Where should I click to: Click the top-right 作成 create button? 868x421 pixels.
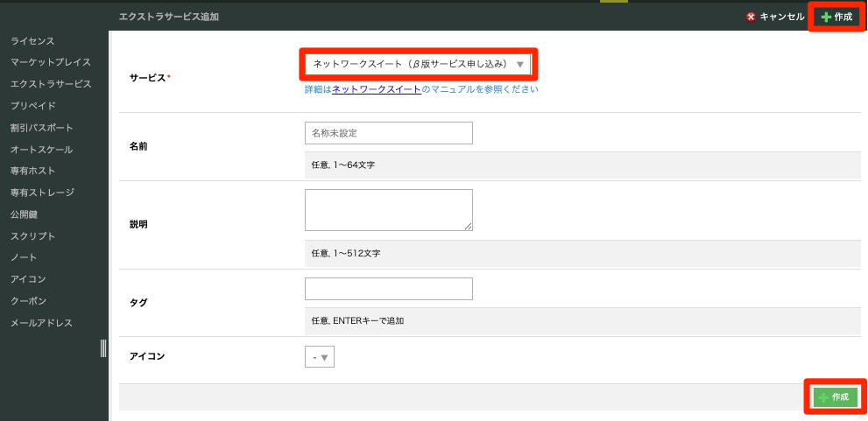pos(836,17)
